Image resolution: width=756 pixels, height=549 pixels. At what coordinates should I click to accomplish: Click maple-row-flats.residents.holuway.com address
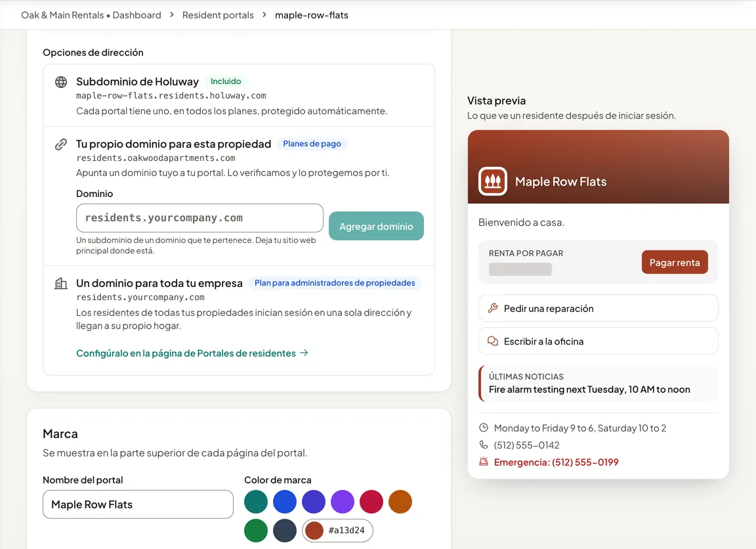171,95
